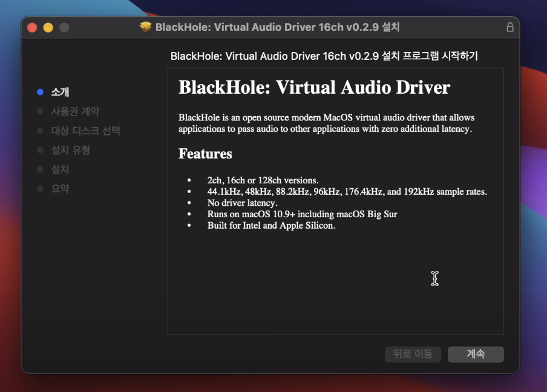This screenshot has width=547, height=392.
Task: Click the 'No driver latency.' line
Action: click(x=243, y=203)
